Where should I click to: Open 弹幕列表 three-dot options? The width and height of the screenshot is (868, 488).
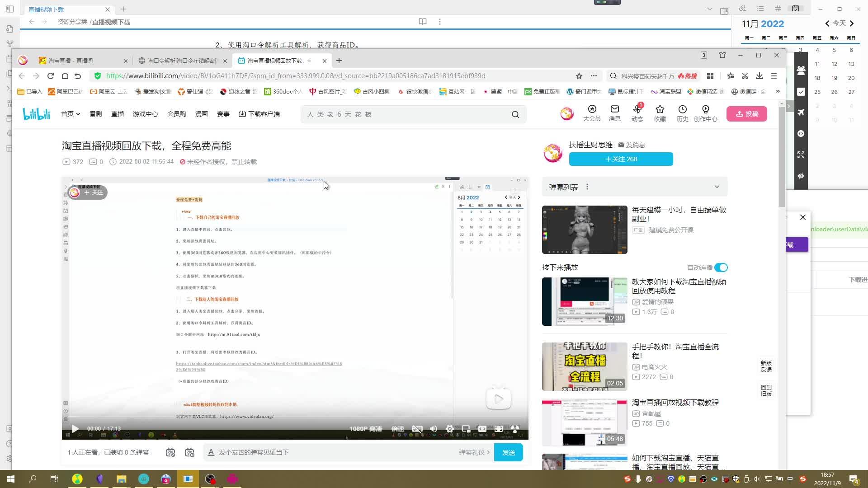(587, 187)
